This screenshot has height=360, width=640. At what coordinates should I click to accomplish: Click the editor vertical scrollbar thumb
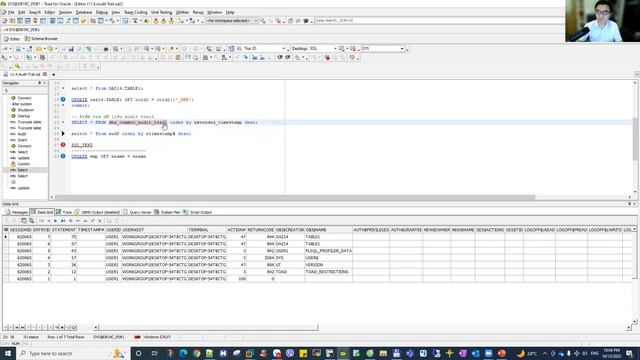coord(635,139)
